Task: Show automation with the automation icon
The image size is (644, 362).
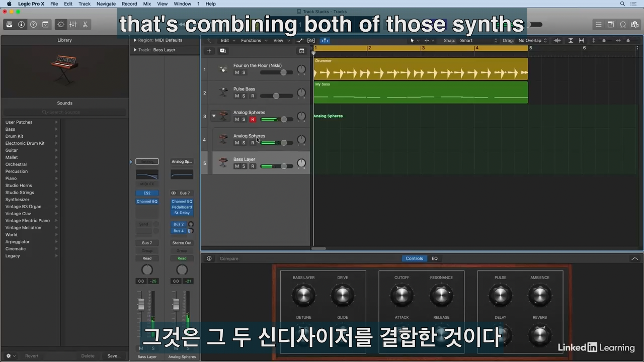Action: click(300, 40)
